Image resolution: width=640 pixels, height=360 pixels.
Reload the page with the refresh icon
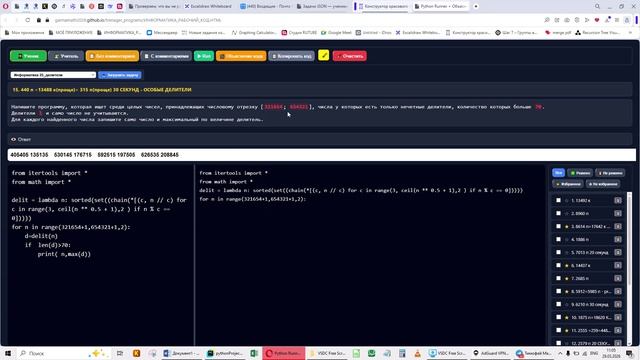tap(27, 20)
